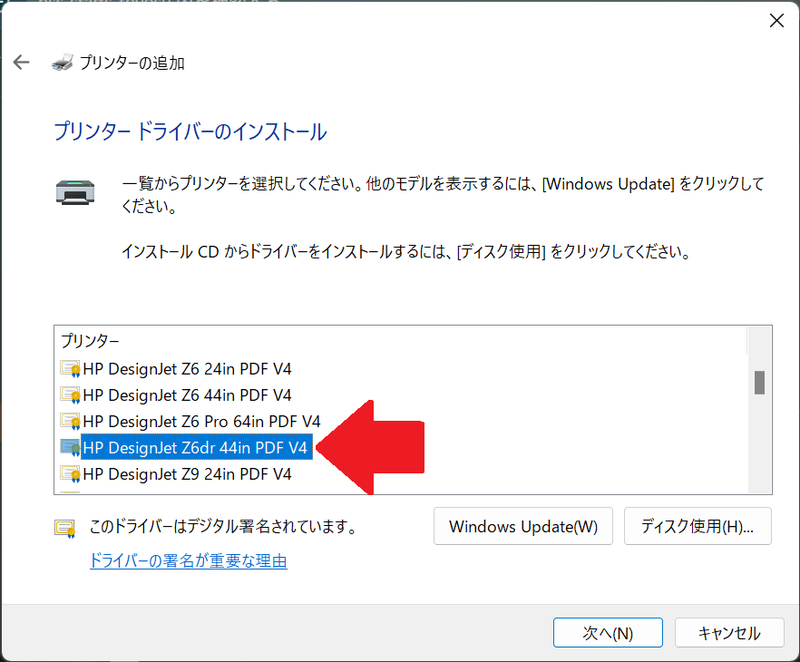800x662 pixels.
Task: Open the ドライバーの署名が重要な理由 link
Action: pos(188,561)
